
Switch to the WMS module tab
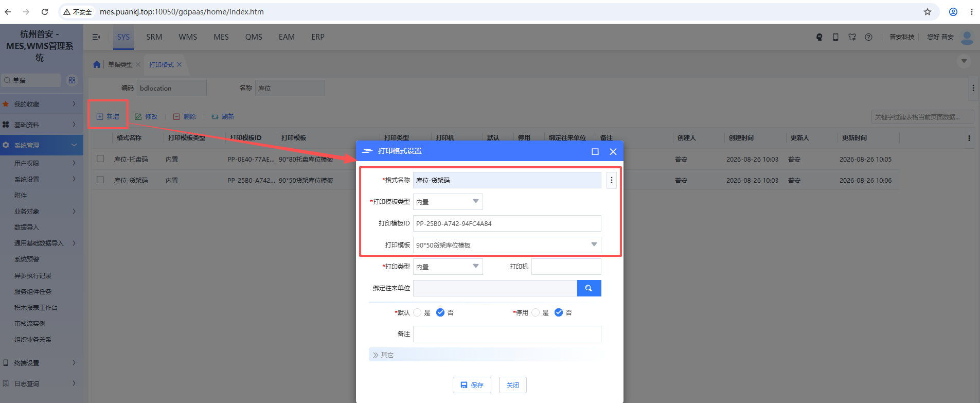pyautogui.click(x=188, y=37)
